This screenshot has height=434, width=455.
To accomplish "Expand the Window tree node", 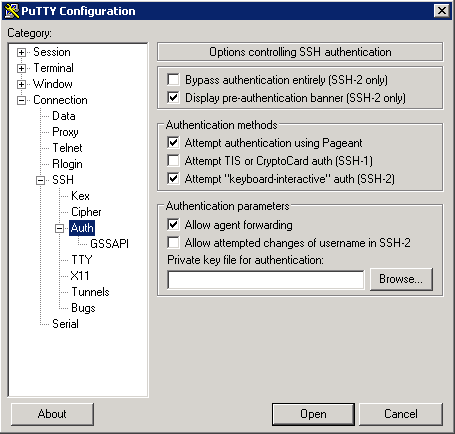I will coord(21,84).
